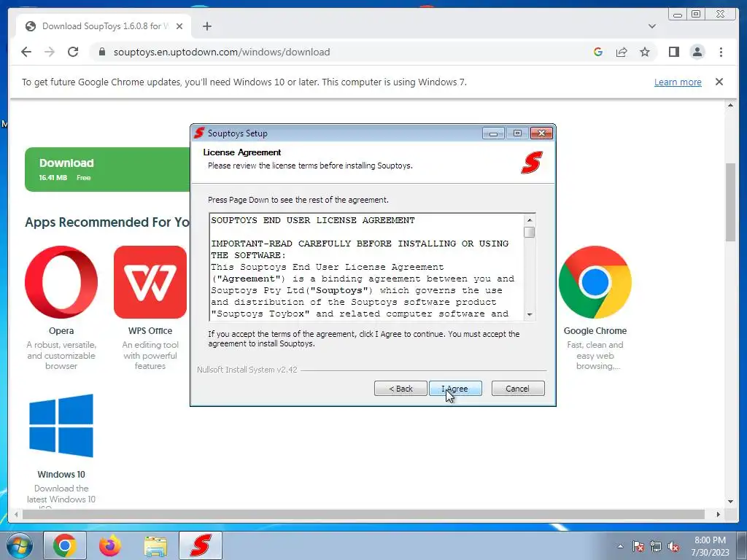The image size is (747, 560).
Task: Click inside the license agreement text box
Action: pyautogui.click(x=367, y=267)
